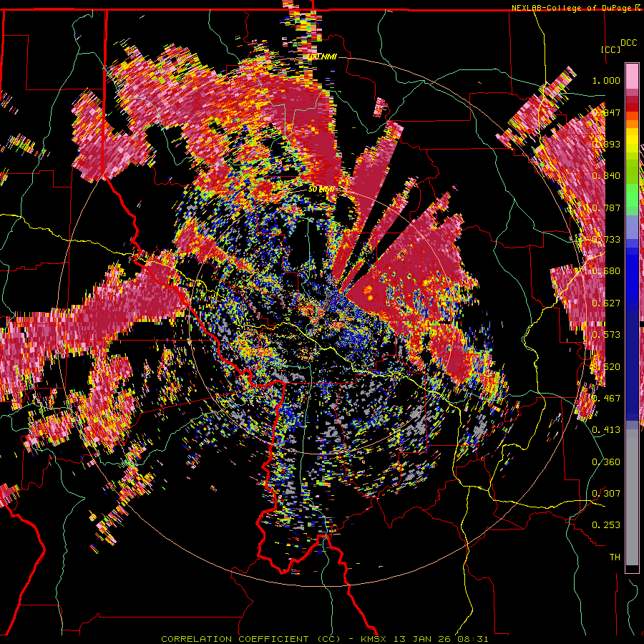Click the 0.733 color scale value
This screenshot has width=644, height=644.
coord(606,240)
